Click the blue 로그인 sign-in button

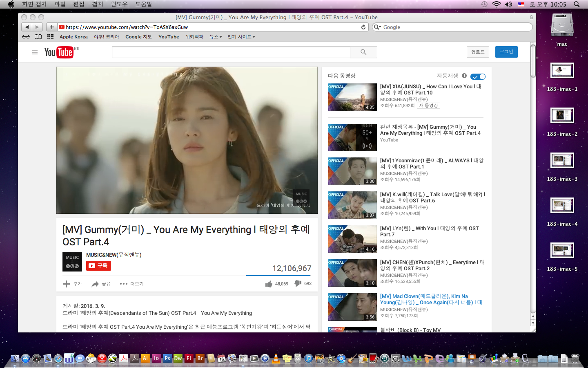tap(506, 52)
